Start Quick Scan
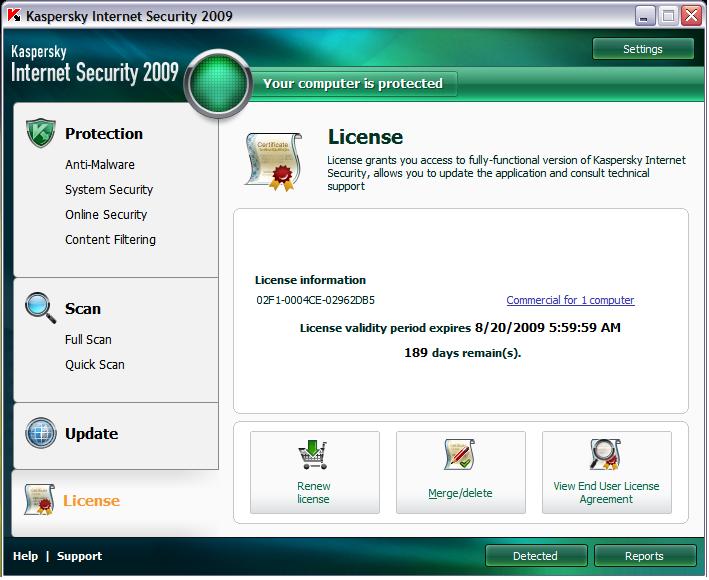Viewport: 709px width, 580px height. (x=95, y=364)
